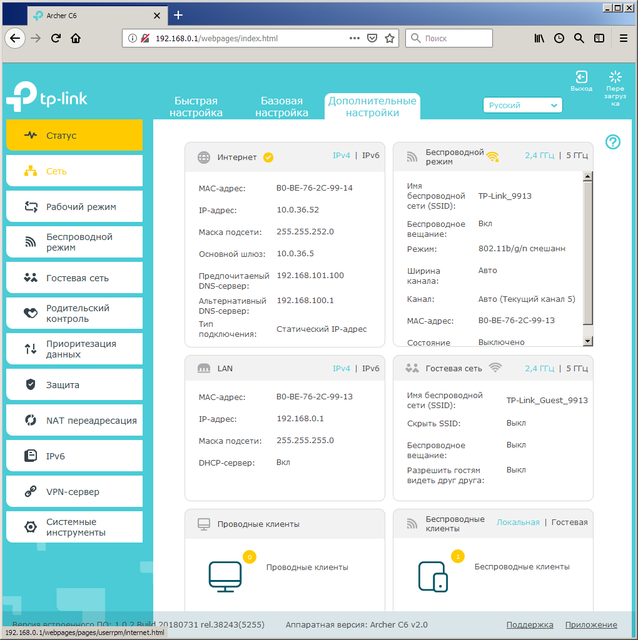
Task: Click the Logout (Выход) icon
Action: pos(581,78)
